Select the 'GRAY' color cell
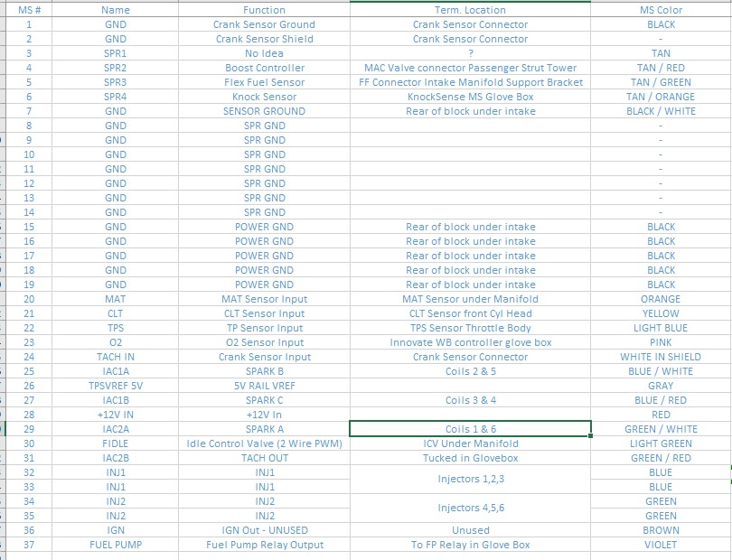 click(x=661, y=386)
